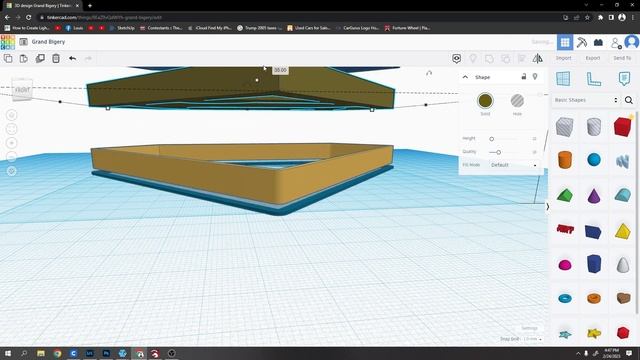Open the Windows Start menu
This screenshot has height=360, width=640.
pyautogui.click(x=8, y=353)
